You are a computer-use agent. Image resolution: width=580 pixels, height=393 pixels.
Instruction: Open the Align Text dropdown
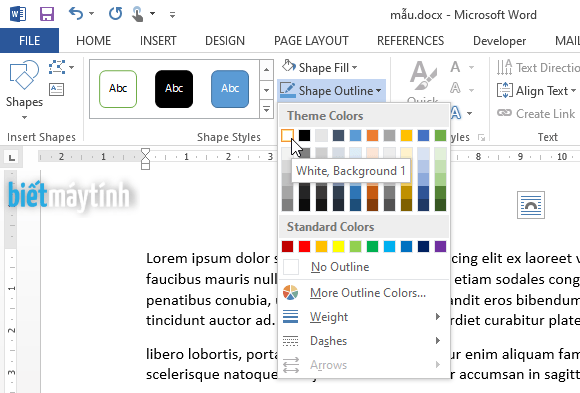[536, 90]
